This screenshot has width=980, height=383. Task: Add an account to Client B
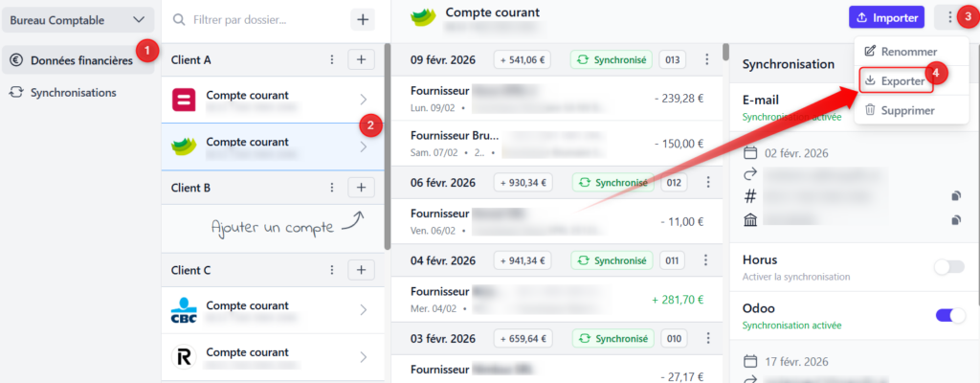361,188
